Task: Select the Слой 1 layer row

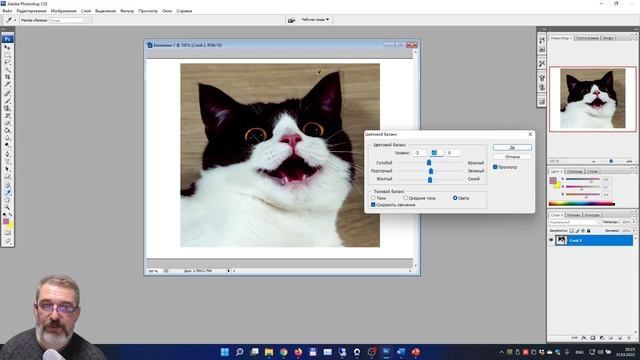Action: (592, 240)
